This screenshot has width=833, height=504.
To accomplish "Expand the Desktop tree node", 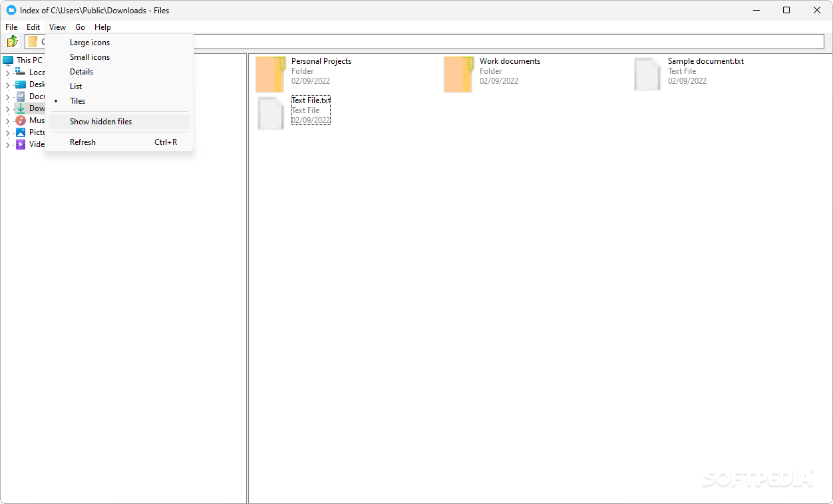I will [x=8, y=84].
